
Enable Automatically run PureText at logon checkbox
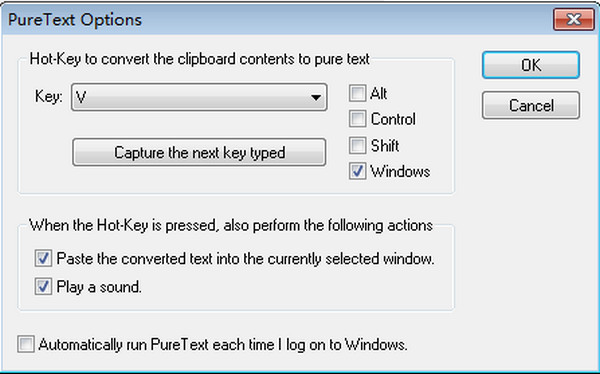[x=26, y=344]
